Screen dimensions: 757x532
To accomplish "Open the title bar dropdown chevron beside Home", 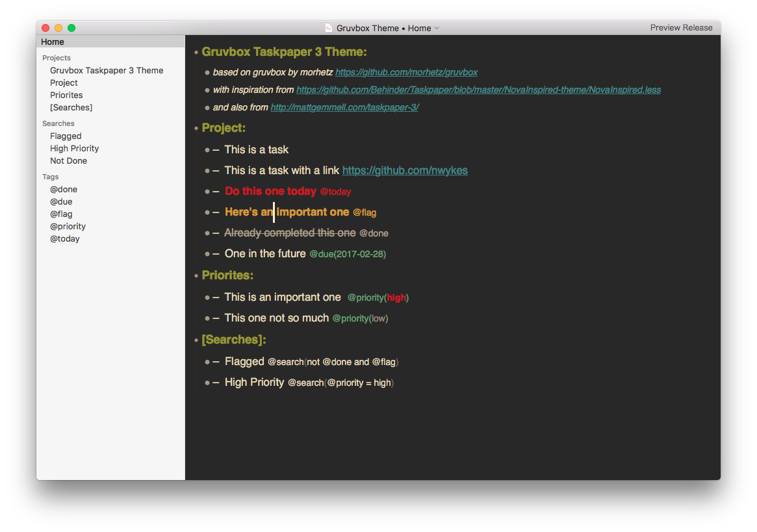I will pyautogui.click(x=437, y=28).
